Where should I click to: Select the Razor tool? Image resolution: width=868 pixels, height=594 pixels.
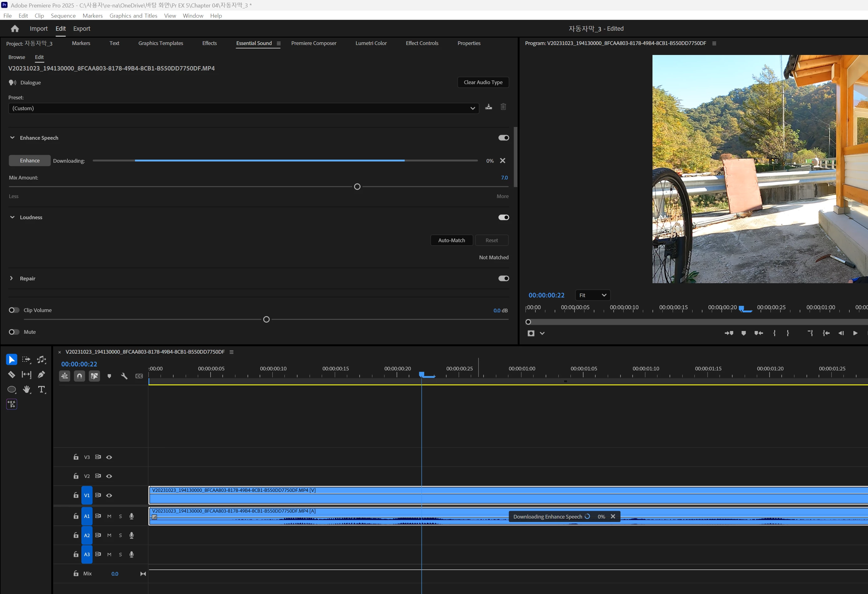click(x=11, y=374)
